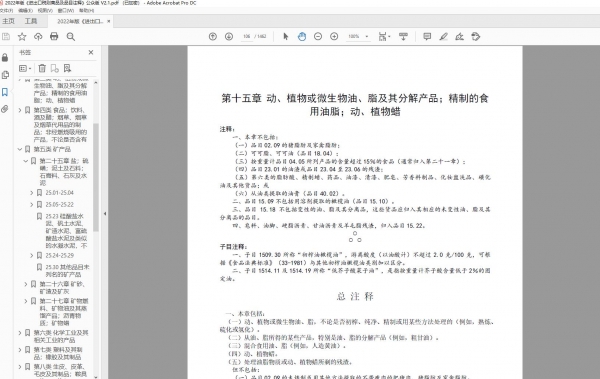The width and height of the screenshot is (600, 379).
Task: Click the stamp tool icon
Action: 476,36
